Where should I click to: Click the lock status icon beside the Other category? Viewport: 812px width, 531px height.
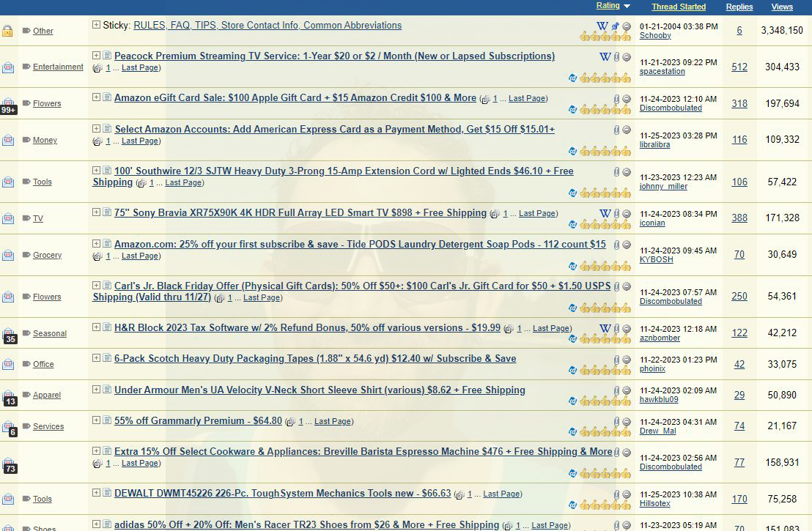(x=7, y=31)
